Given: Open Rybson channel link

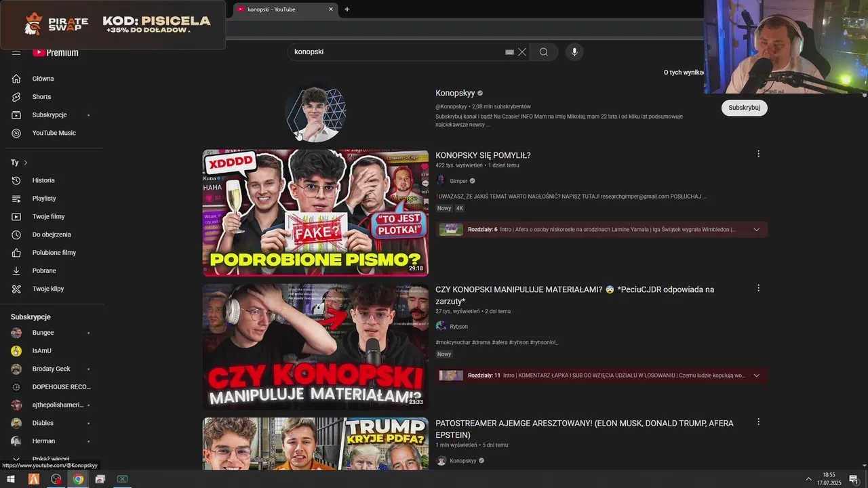Looking at the screenshot, I should click(x=458, y=327).
